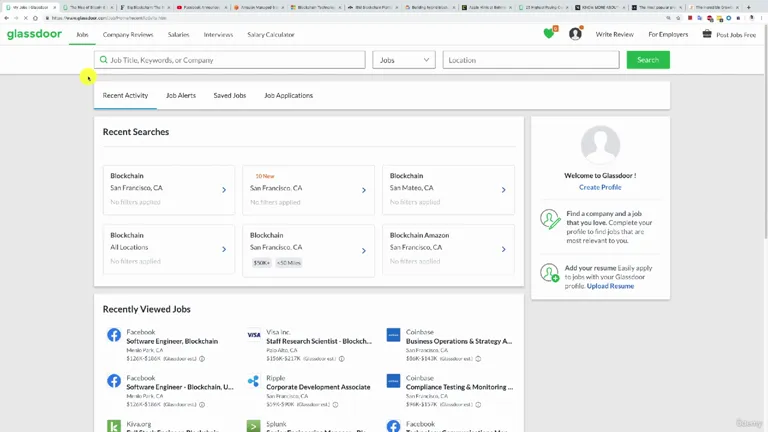Switch to the Job Alerts tab
This screenshot has height=432, width=768.
tap(181, 96)
